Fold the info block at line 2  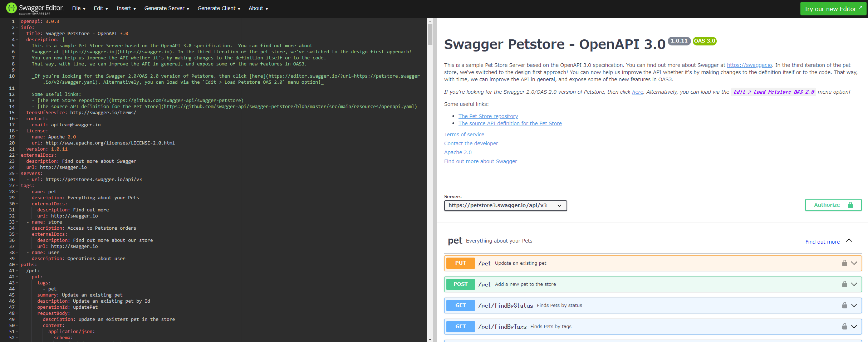(17, 28)
